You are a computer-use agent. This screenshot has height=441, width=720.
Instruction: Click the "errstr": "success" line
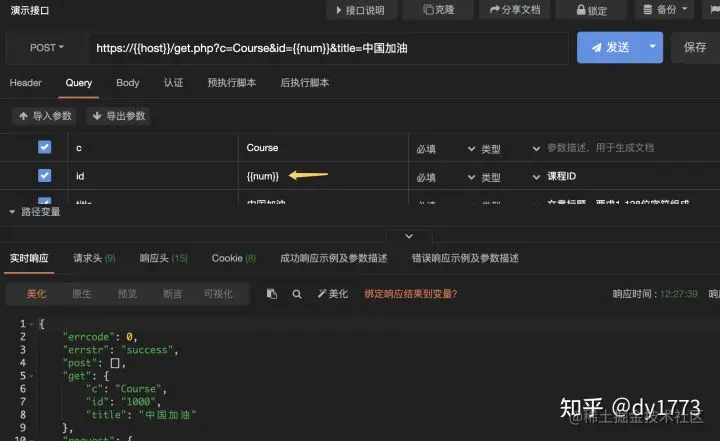pos(120,350)
